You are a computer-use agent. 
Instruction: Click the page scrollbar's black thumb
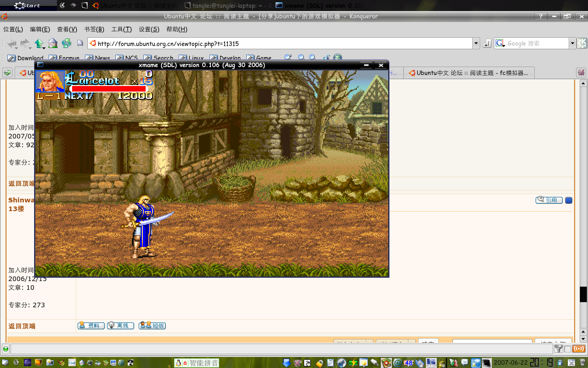583,294
